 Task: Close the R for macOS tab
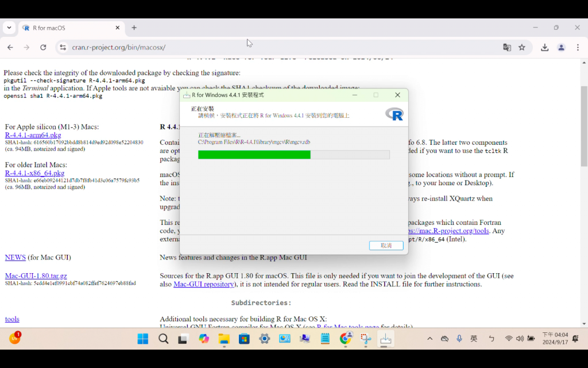(x=117, y=28)
